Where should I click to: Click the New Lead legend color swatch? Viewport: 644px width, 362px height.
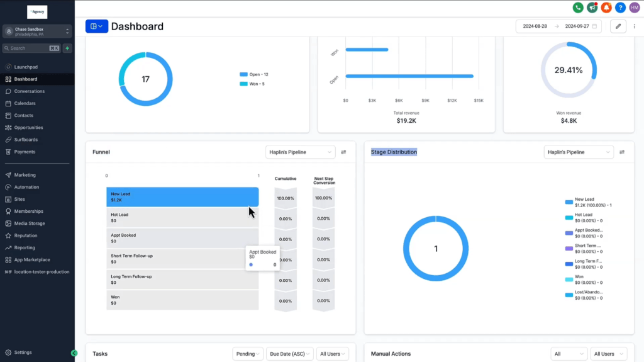569,202
